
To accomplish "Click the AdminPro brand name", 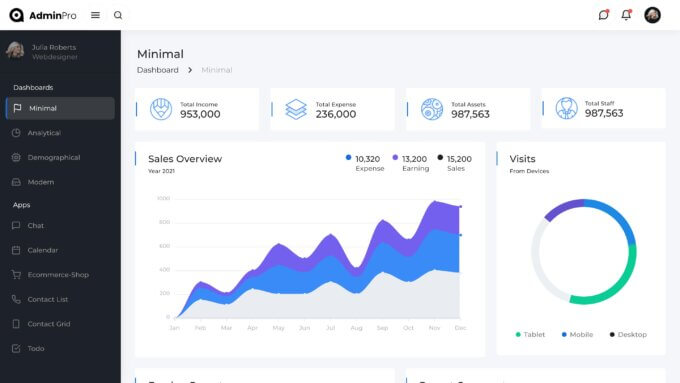I will coord(52,16).
